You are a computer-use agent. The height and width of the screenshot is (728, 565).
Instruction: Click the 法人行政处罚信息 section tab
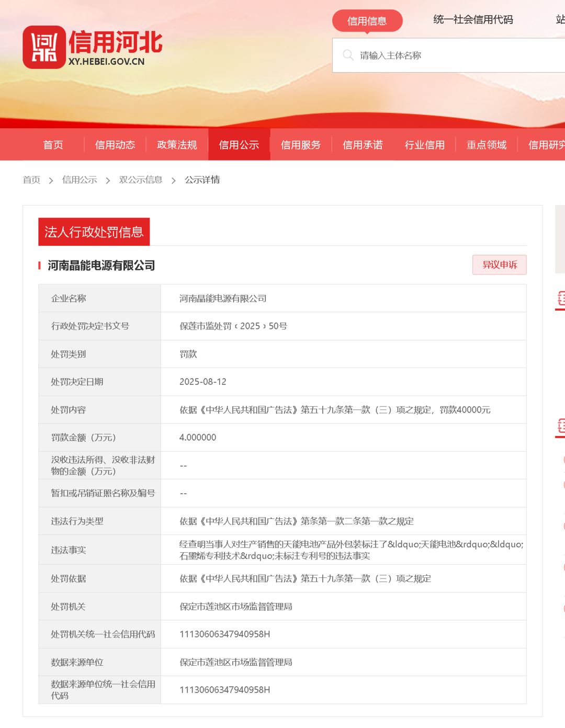(94, 232)
